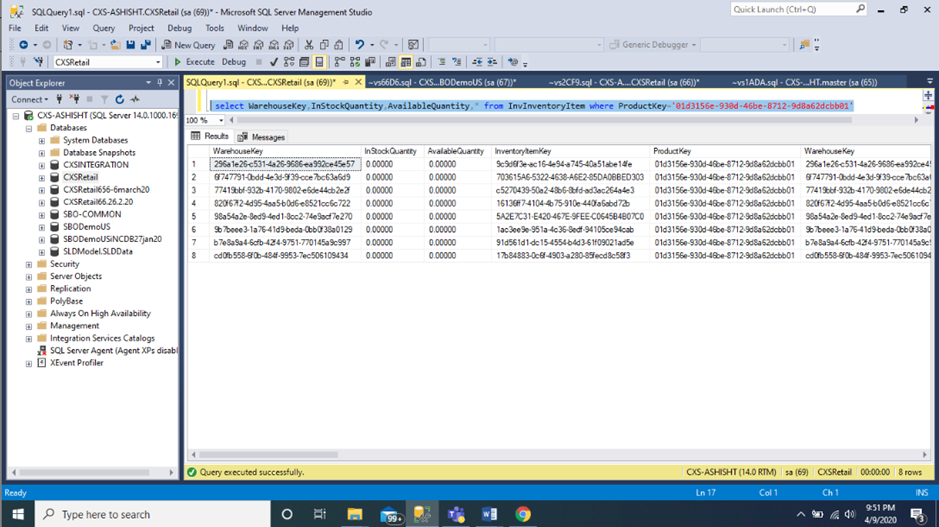
Task: Click the Database Engine Query icon
Action: pyautogui.click(x=228, y=45)
